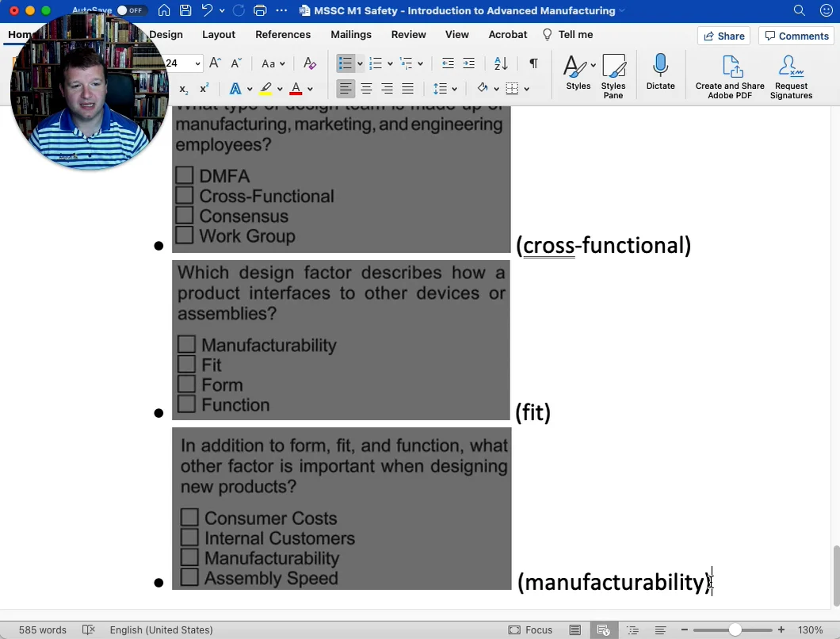
Task: Expand Styles gallery dropdown arrow
Action: (x=593, y=65)
